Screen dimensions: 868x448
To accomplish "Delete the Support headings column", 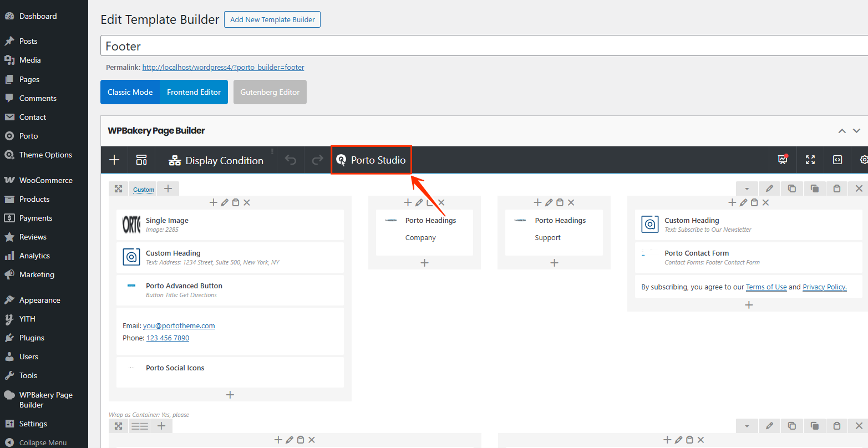I will click(571, 203).
